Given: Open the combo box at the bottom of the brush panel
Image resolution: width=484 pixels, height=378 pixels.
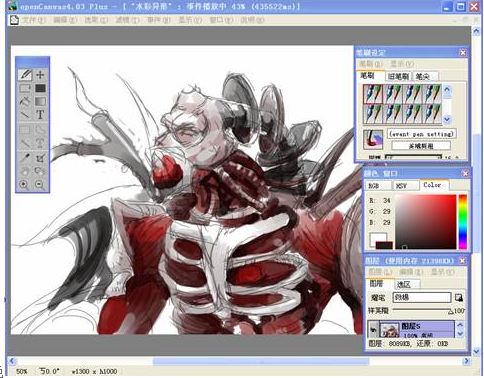Looking at the screenshot, I should click(413, 157).
